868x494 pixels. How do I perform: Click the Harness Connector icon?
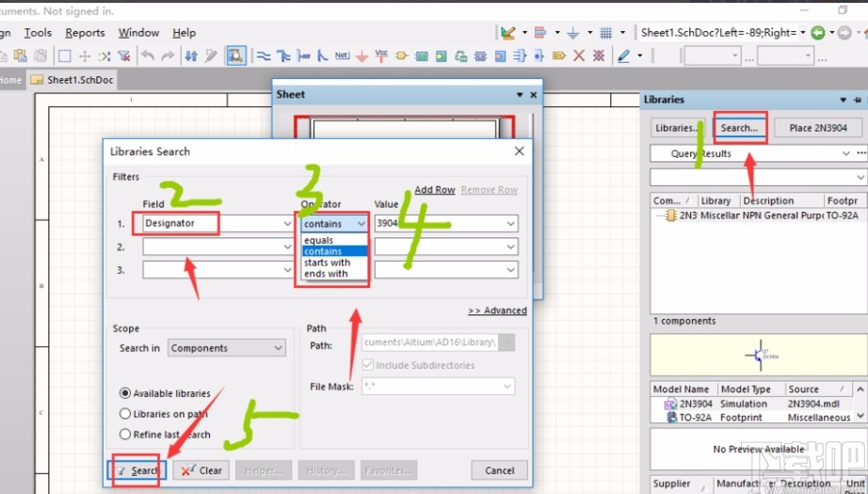click(520, 56)
